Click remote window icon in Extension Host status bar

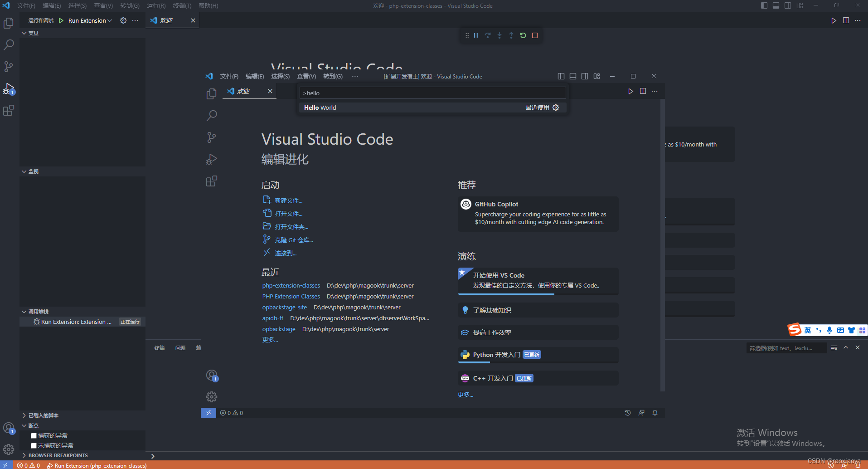[x=209, y=413]
